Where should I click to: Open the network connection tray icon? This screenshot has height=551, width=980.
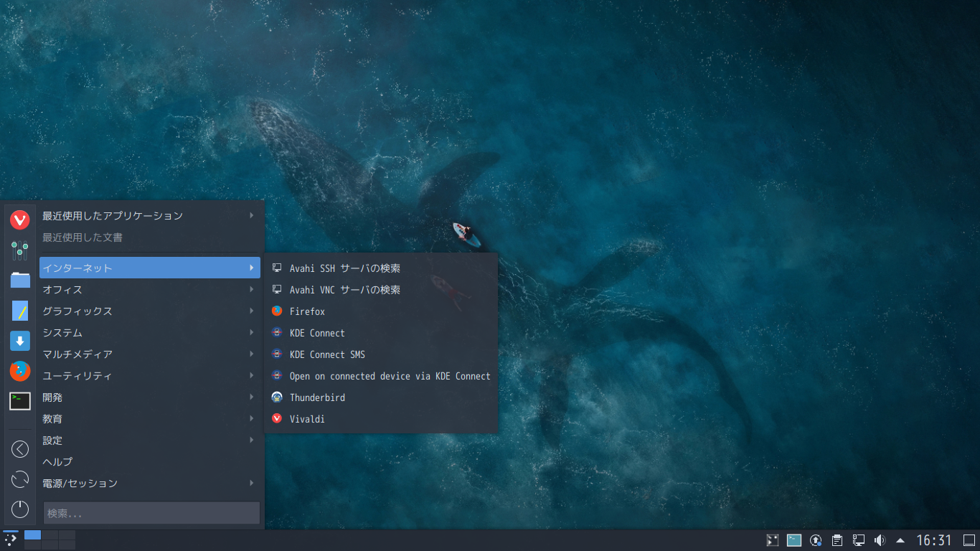coord(859,540)
